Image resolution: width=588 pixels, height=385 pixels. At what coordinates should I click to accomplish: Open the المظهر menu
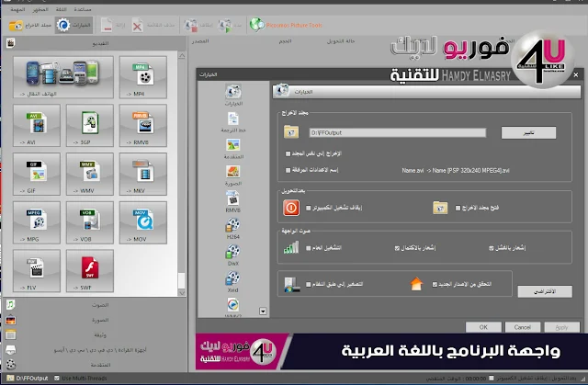[x=40, y=9]
